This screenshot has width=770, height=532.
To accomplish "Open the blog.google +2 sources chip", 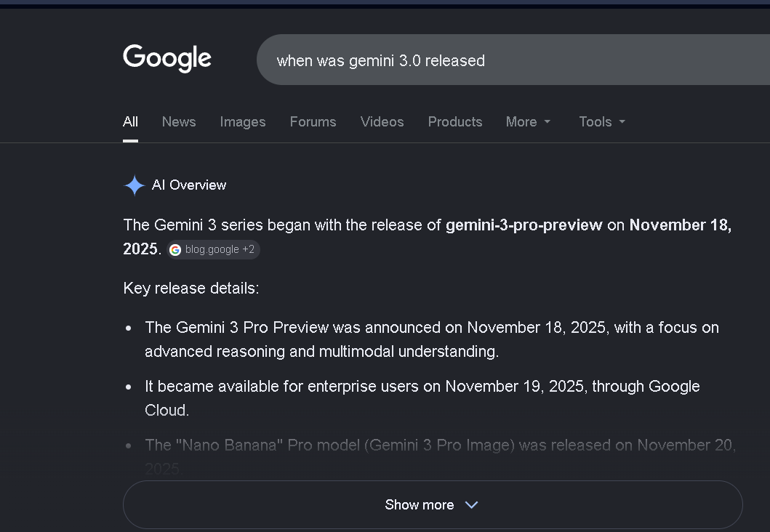I will [214, 250].
